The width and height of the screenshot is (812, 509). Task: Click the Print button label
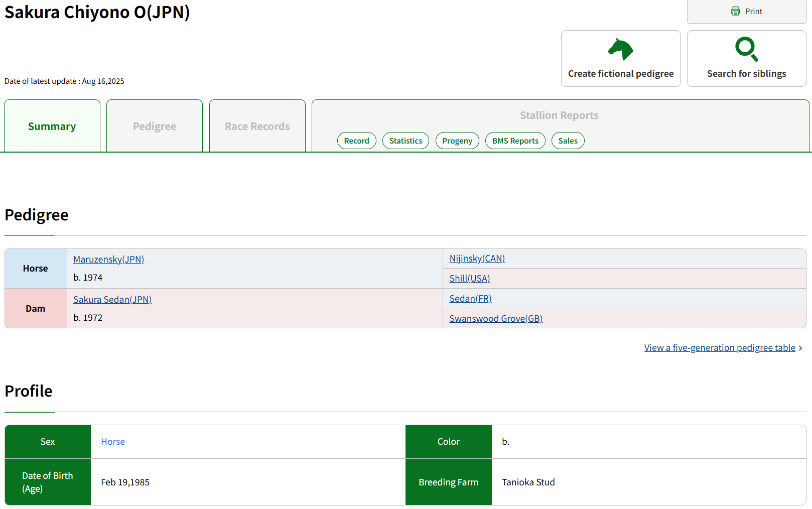point(753,12)
